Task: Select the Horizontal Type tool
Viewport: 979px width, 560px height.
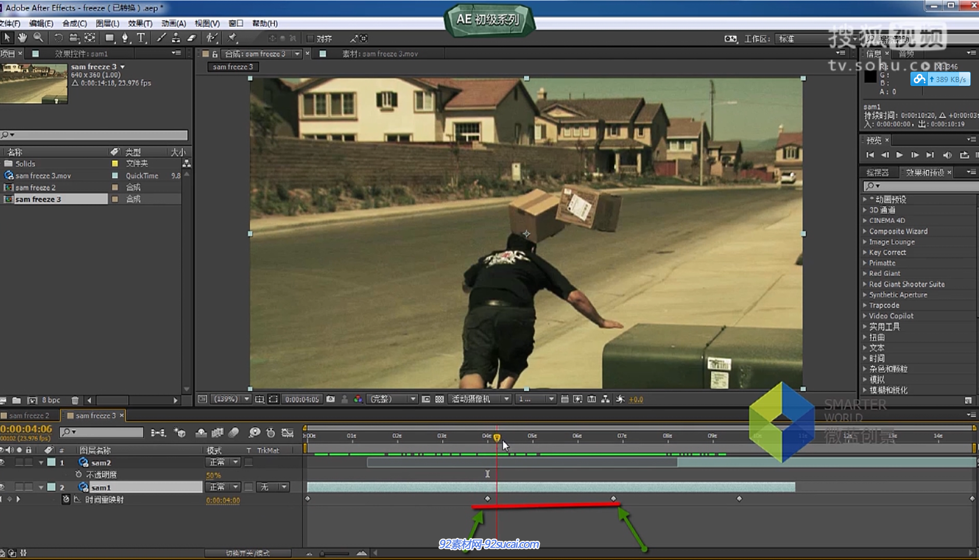Action: coord(141,38)
